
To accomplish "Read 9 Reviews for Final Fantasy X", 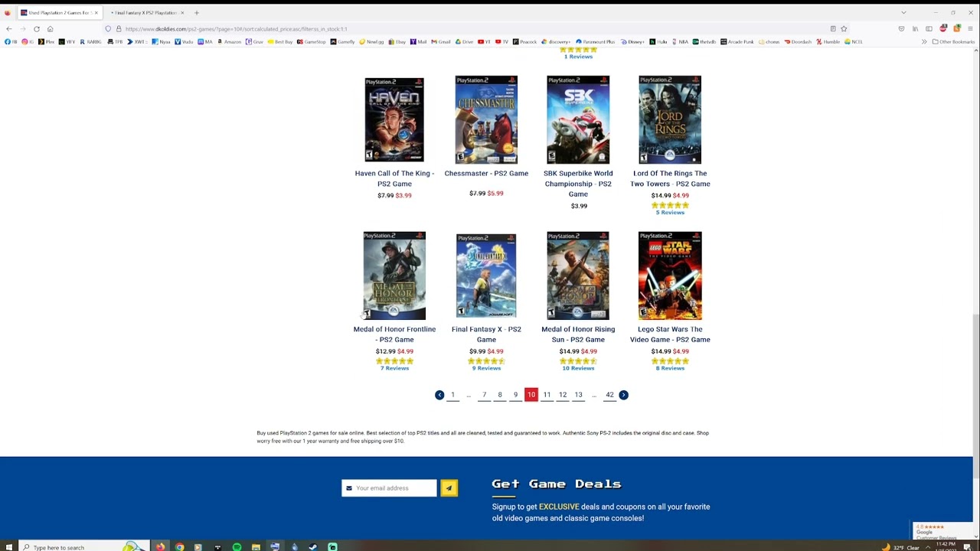I will [x=486, y=368].
